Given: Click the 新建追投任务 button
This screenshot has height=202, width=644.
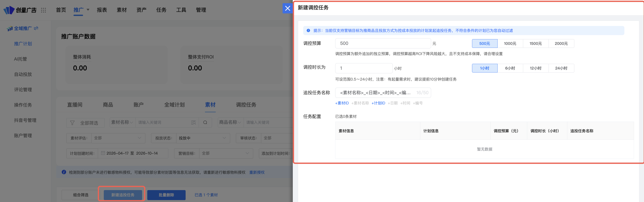Looking at the screenshot, I should pos(123,195).
